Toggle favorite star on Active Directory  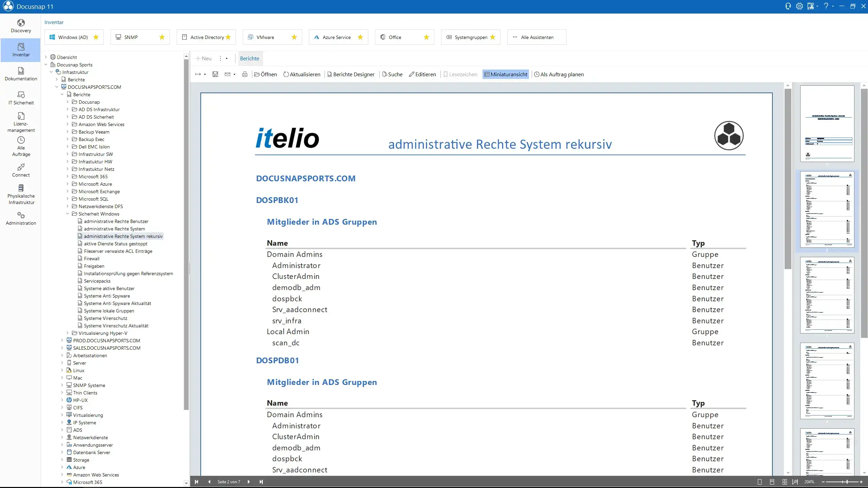228,37
